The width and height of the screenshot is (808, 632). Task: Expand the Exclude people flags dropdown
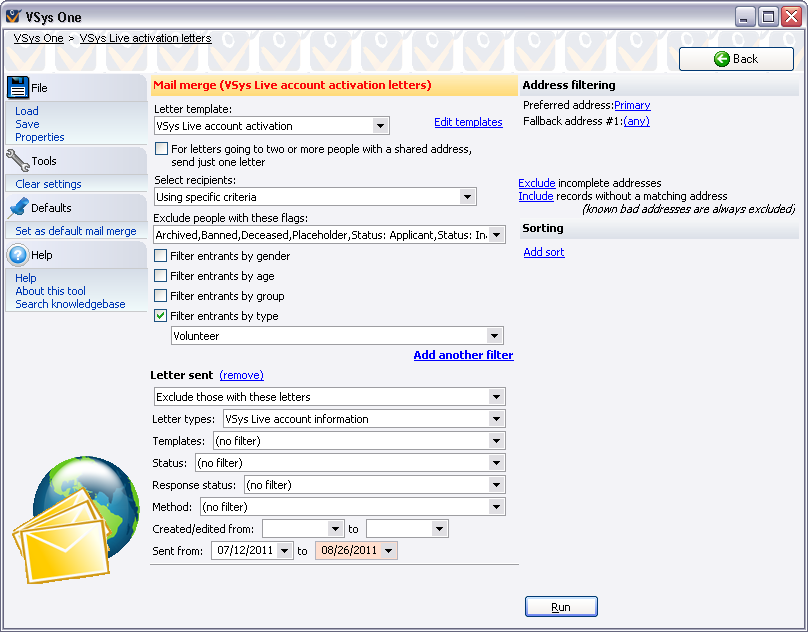click(x=496, y=235)
